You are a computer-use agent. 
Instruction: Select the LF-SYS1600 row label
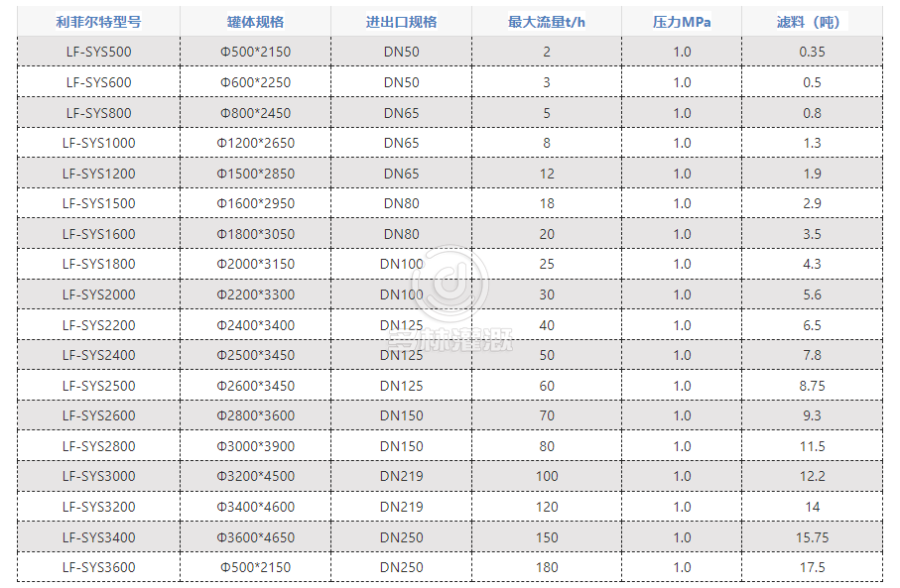point(98,234)
